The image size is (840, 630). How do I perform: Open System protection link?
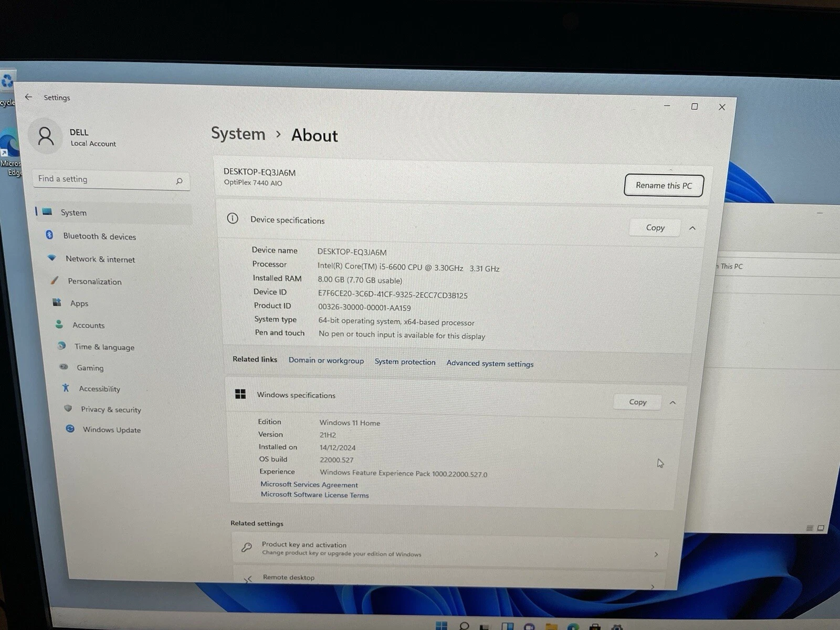click(x=405, y=362)
